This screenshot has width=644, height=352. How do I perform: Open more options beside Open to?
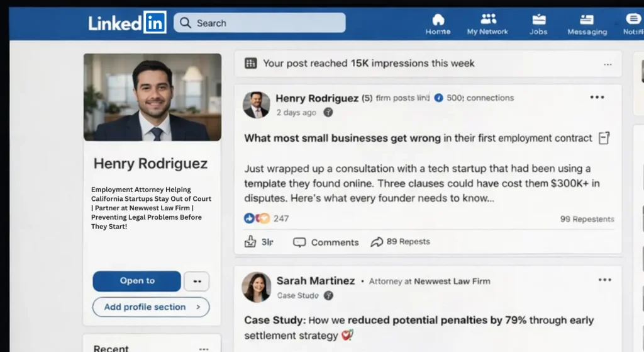click(197, 281)
